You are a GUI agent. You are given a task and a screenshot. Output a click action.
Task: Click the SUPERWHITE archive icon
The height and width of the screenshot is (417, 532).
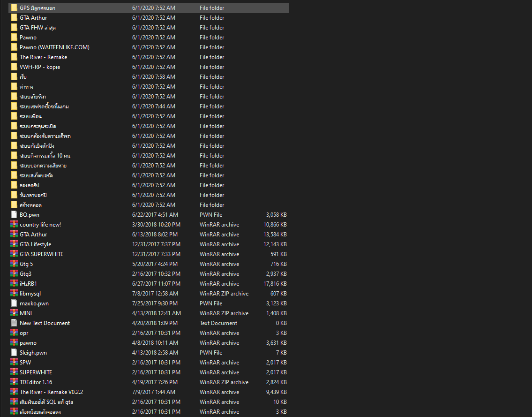pos(14,372)
